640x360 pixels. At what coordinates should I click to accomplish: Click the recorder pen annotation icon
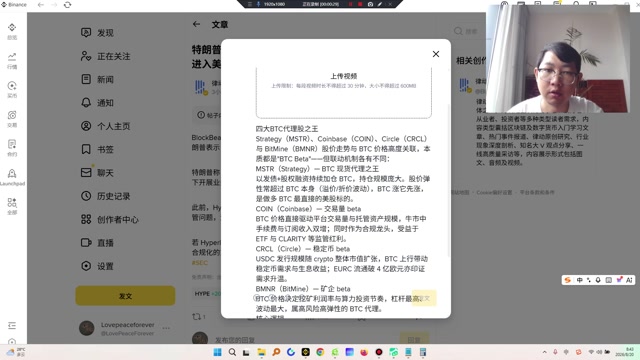[380, 4]
